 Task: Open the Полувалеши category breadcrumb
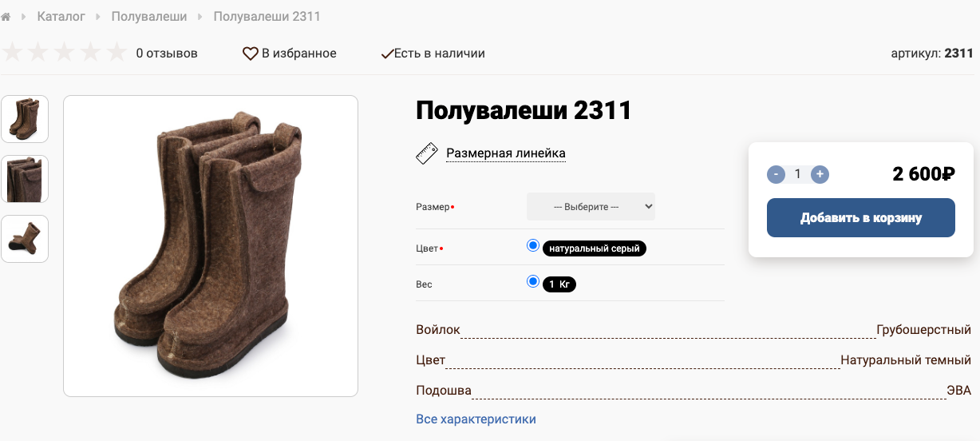[149, 16]
